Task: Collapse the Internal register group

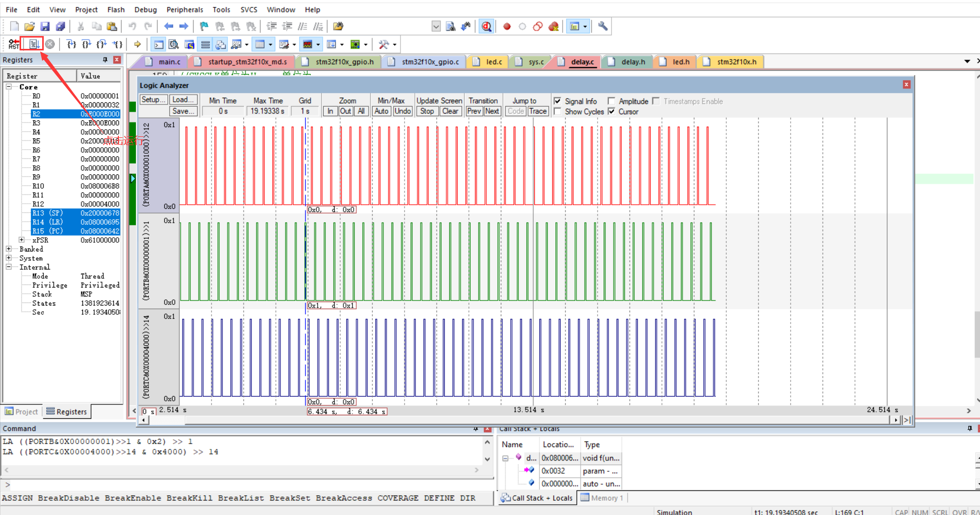Action: (x=9, y=267)
